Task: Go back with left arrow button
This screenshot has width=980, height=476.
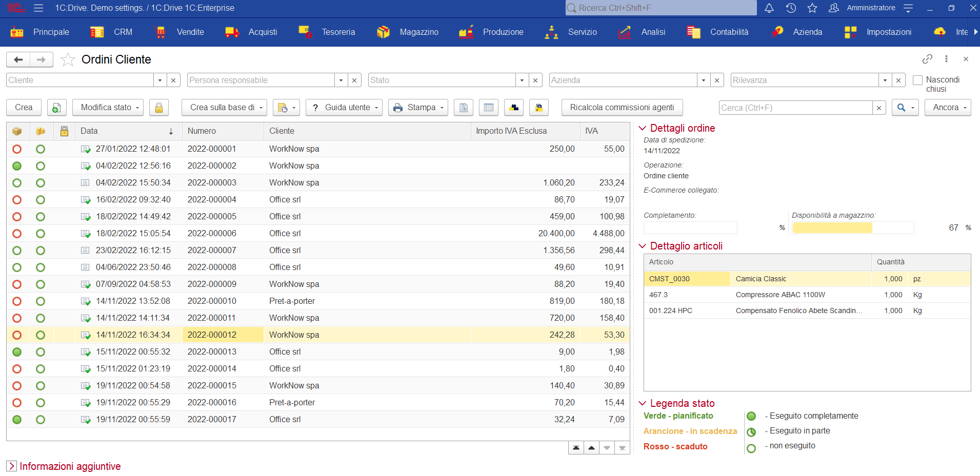Action: coord(18,59)
